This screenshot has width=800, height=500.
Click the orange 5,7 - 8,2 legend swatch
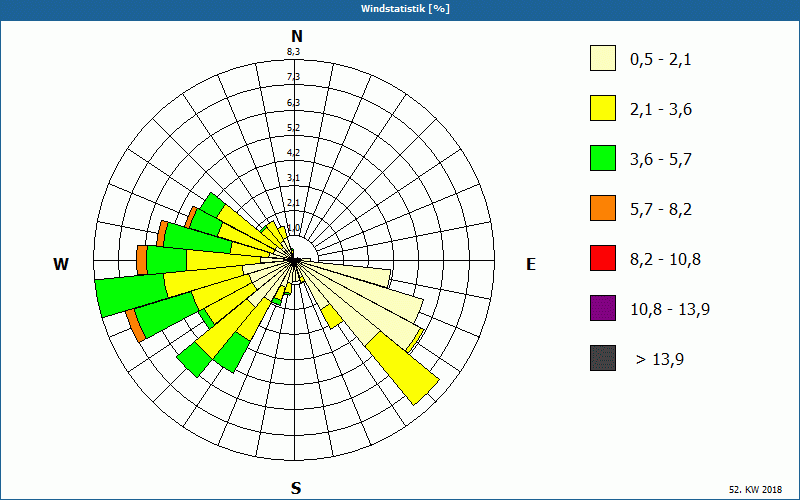point(603,208)
